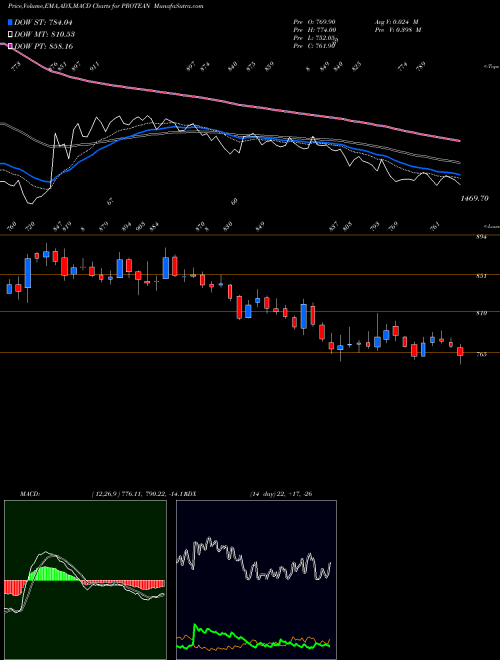The image size is (500, 660).
Task: Click the '810' price level axis label
Action: click(482, 313)
